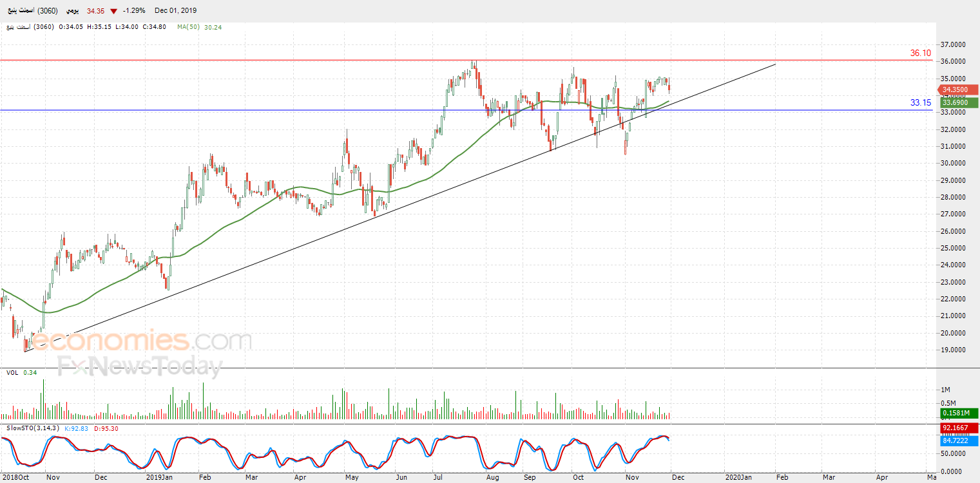Click the D:95.30 stochastic value
Image resolution: width=980 pixels, height=483 pixels.
pos(106,428)
